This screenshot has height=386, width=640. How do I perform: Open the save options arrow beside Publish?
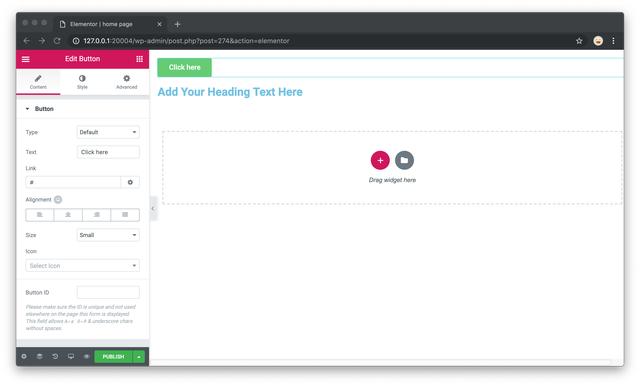point(139,357)
